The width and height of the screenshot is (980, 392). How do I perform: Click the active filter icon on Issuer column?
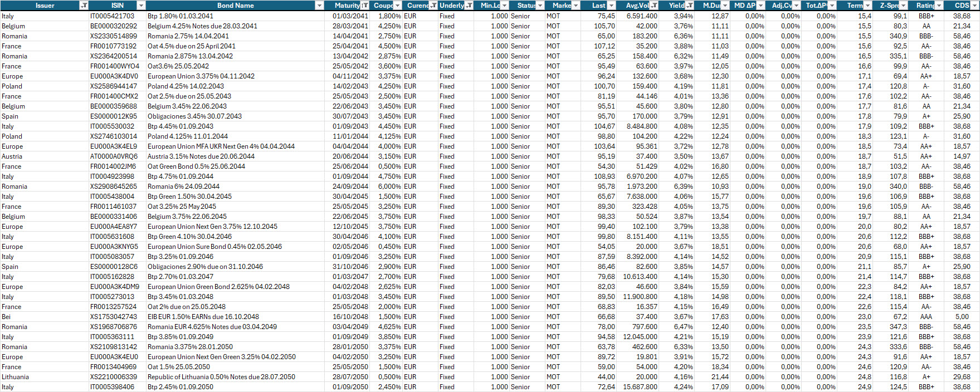pyautogui.click(x=84, y=6)
